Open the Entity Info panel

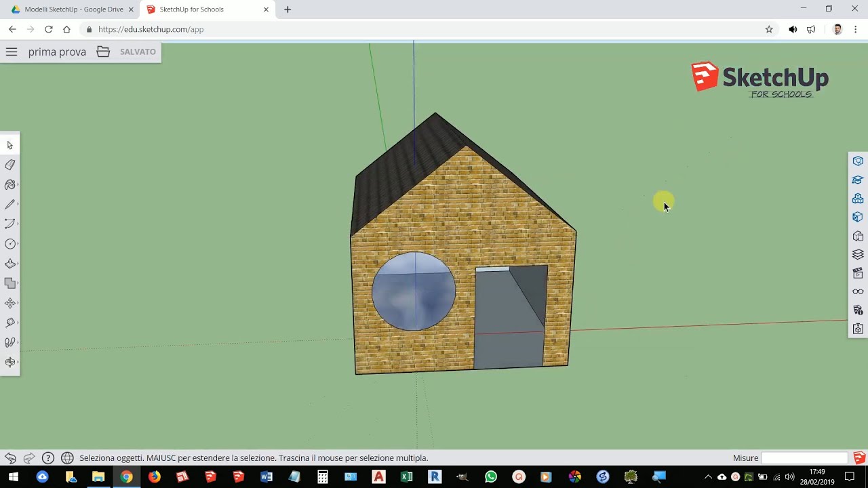tap(858, 161)
